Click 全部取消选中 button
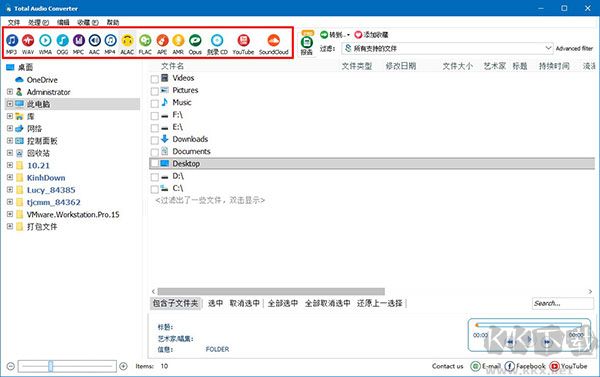 tap(328, 304)
